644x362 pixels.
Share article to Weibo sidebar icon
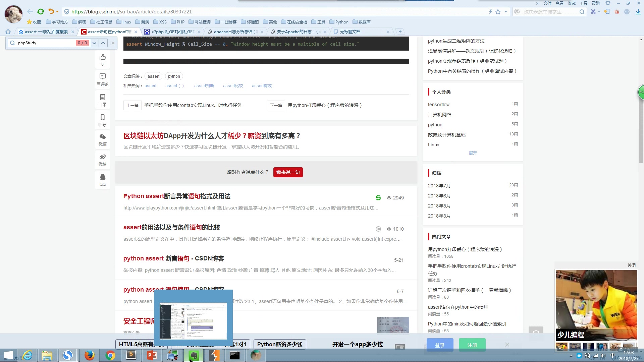click(103, 160)
